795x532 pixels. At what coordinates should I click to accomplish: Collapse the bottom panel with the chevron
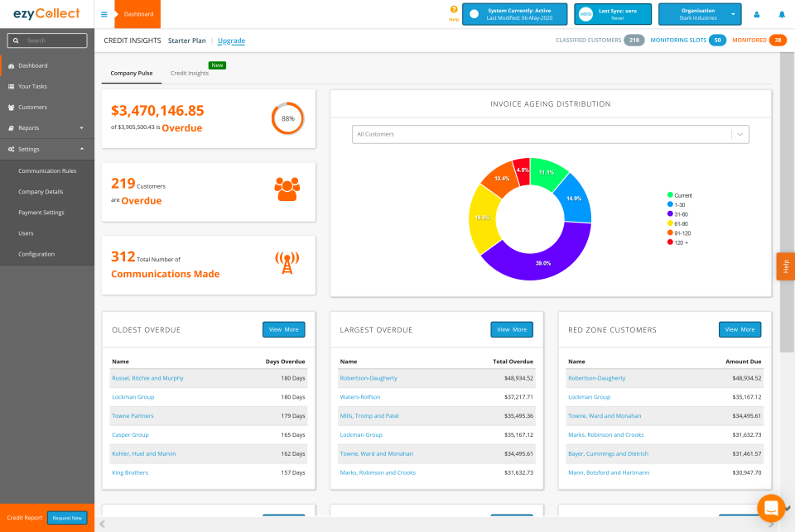102,522
